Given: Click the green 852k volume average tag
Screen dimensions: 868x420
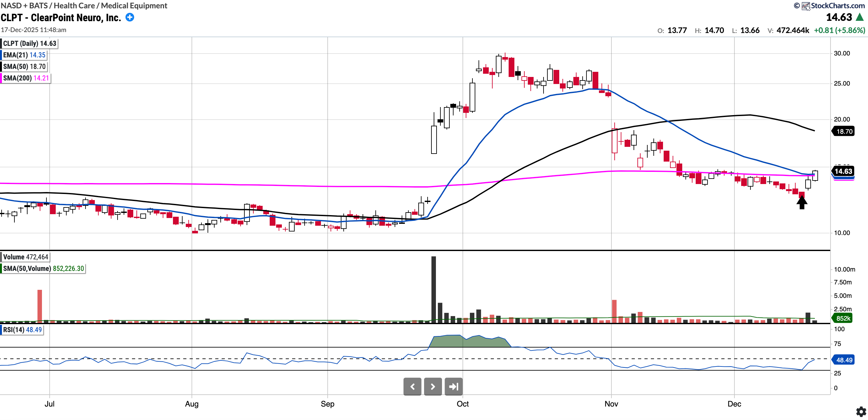Looking at the screenshot, I should click(843, 318).
